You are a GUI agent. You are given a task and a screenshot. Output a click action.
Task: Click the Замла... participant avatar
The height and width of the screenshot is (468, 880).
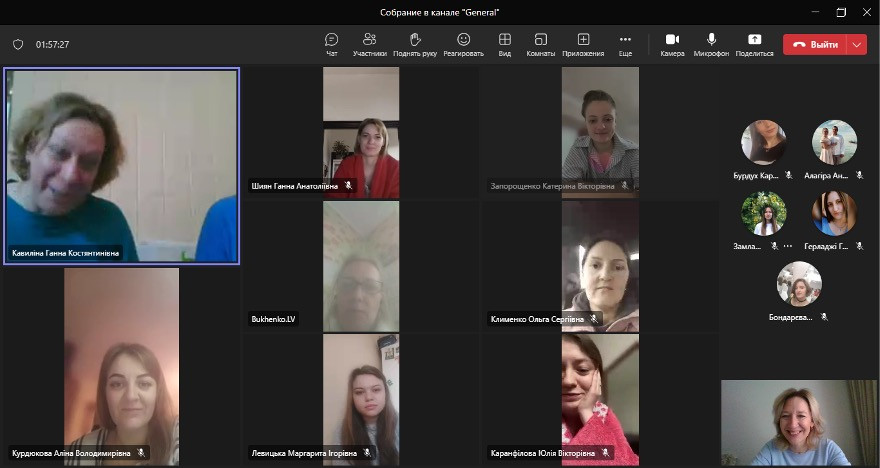click(763, 213)
